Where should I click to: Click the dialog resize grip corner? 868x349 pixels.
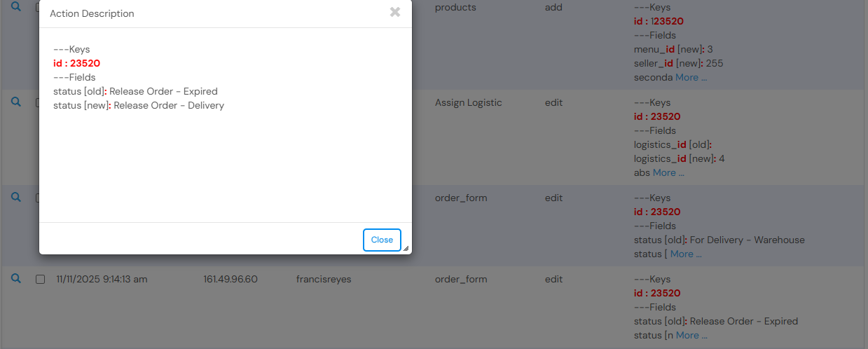[406, 247]
